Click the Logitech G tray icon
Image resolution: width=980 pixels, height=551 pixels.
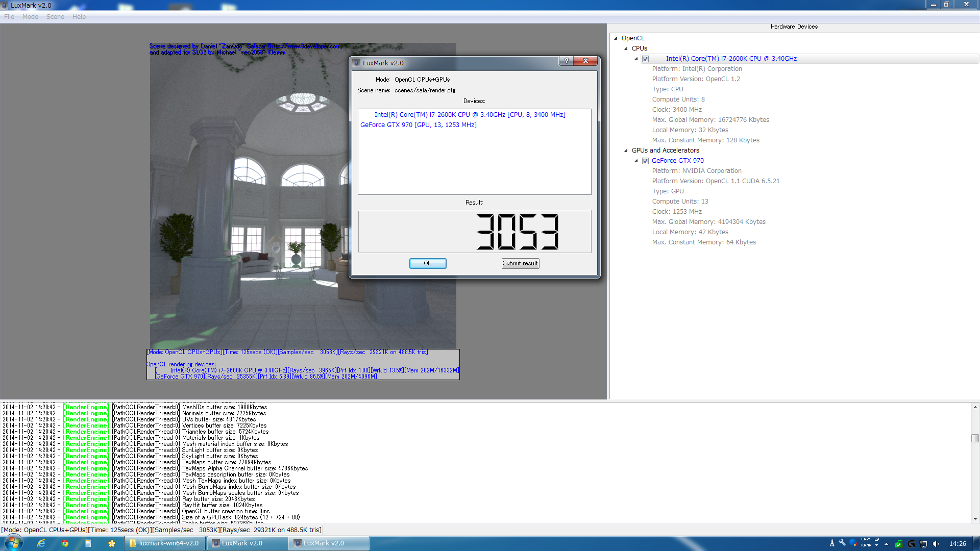coord(911,544)
